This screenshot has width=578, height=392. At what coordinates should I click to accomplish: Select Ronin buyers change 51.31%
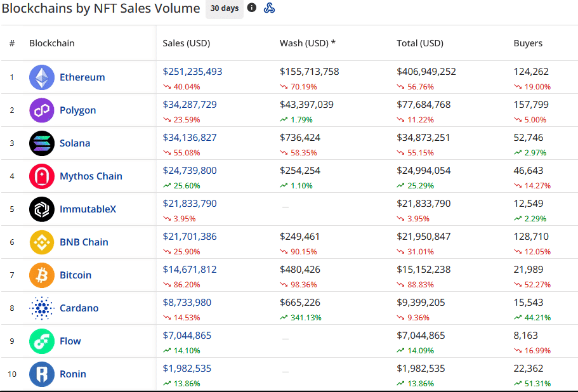pyautogui.click(x=537, y=384)
